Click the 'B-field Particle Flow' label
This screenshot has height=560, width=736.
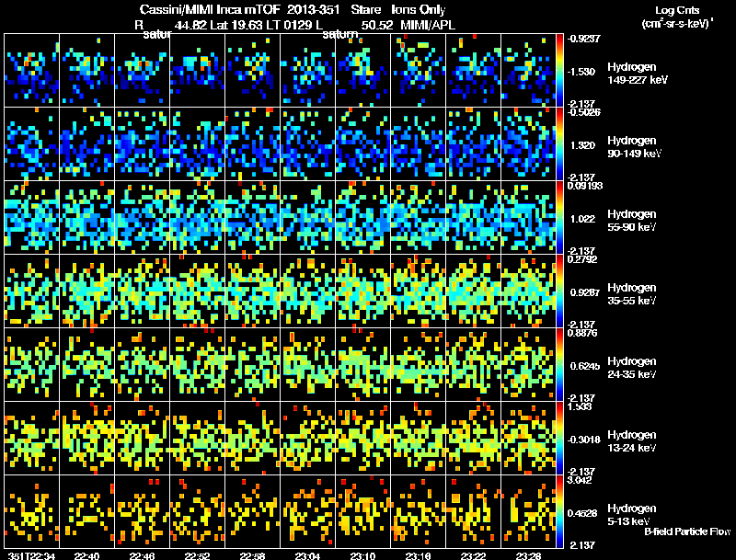pos(687,531)
